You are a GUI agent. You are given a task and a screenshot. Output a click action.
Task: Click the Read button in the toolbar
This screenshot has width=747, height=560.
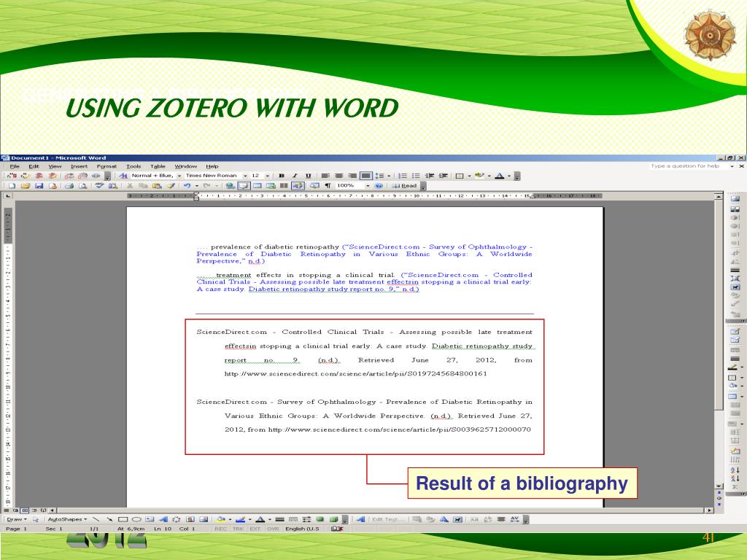[x=404, y=186]
